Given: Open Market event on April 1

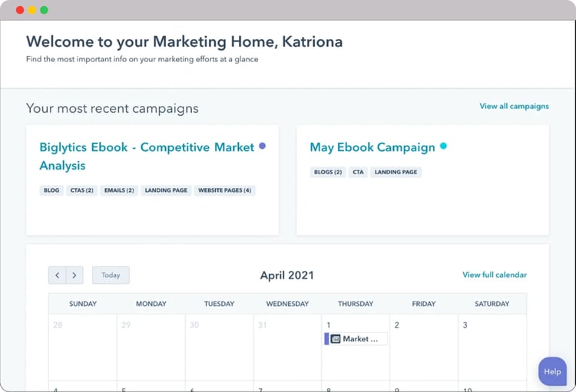Looking at the screenshot, I should pyautogui.click(x=356, y=339).
